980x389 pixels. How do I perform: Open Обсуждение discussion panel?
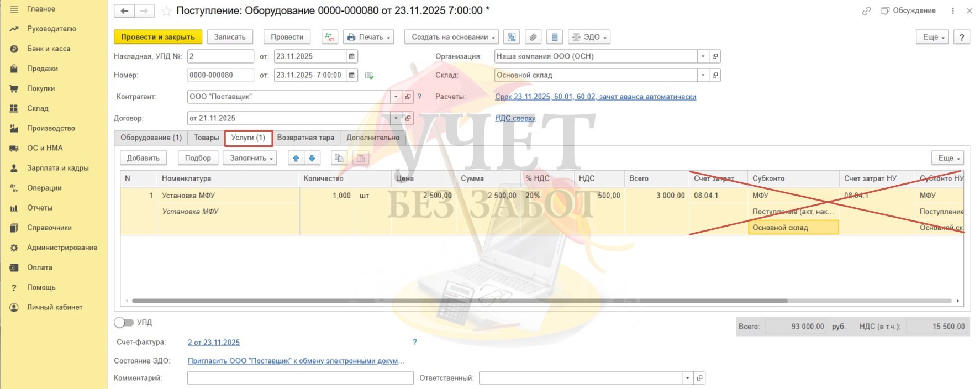(908, 10)
